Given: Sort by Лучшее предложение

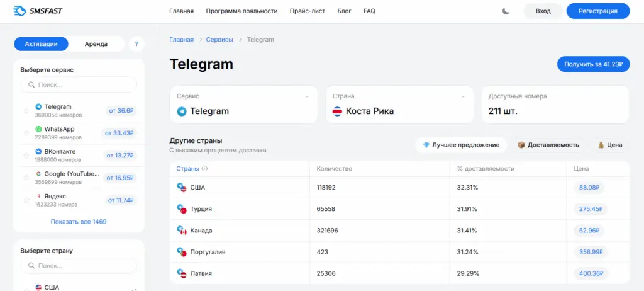Looking at the screenshot, I should [461, 145].
